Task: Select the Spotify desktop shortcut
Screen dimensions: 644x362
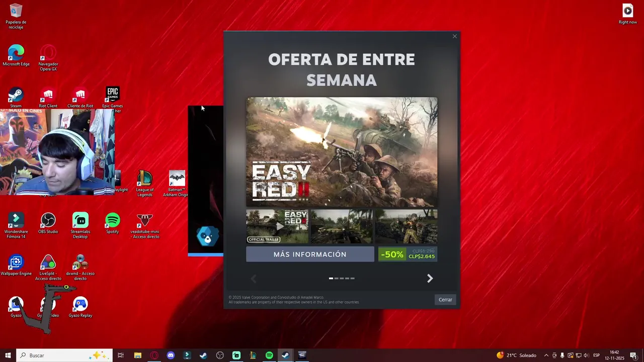Action: click(x=113, y=223)
